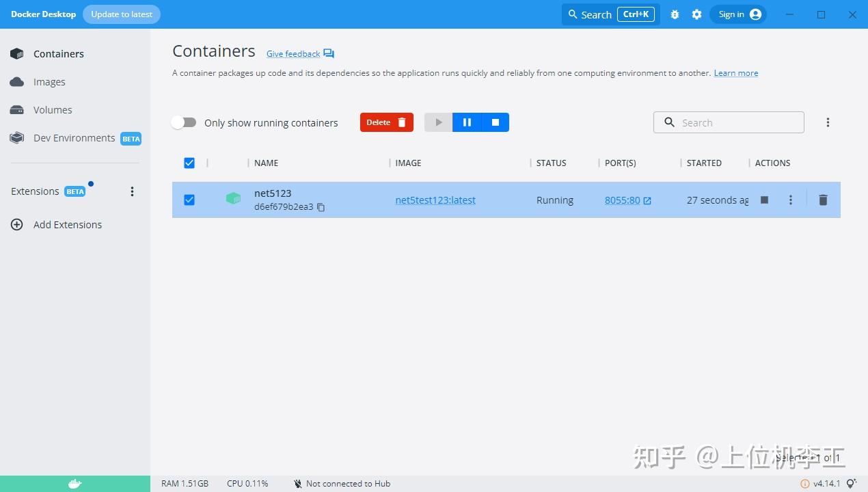The height and width of the screenshot is (492, 868).
Task: Open more actions menu for net5123
Action: click(791, 200)
